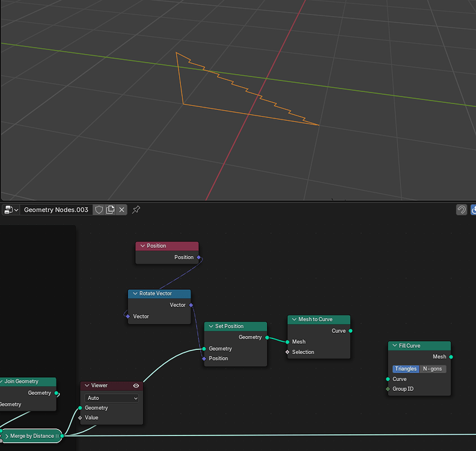Viewport: 476px width, 451px height.
Task: Collapse the Fill Curve node
Action: pyautogui.click(x=395, y=346)
